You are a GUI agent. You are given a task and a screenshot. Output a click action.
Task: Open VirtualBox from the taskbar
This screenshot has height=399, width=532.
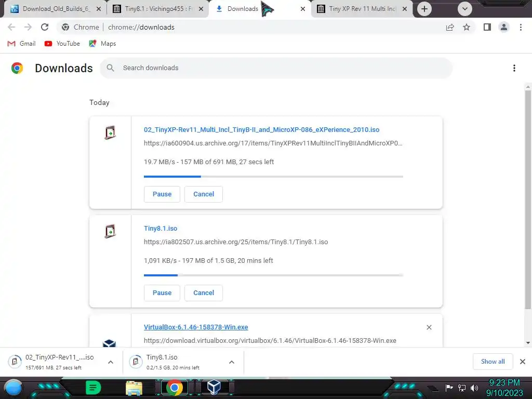coord(214,388)
